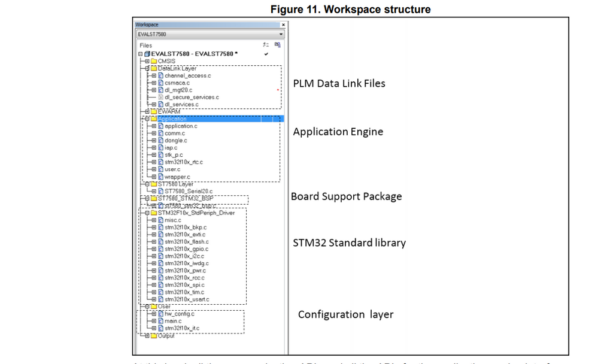Click the override-options column icon beside Files

point(266,45)
